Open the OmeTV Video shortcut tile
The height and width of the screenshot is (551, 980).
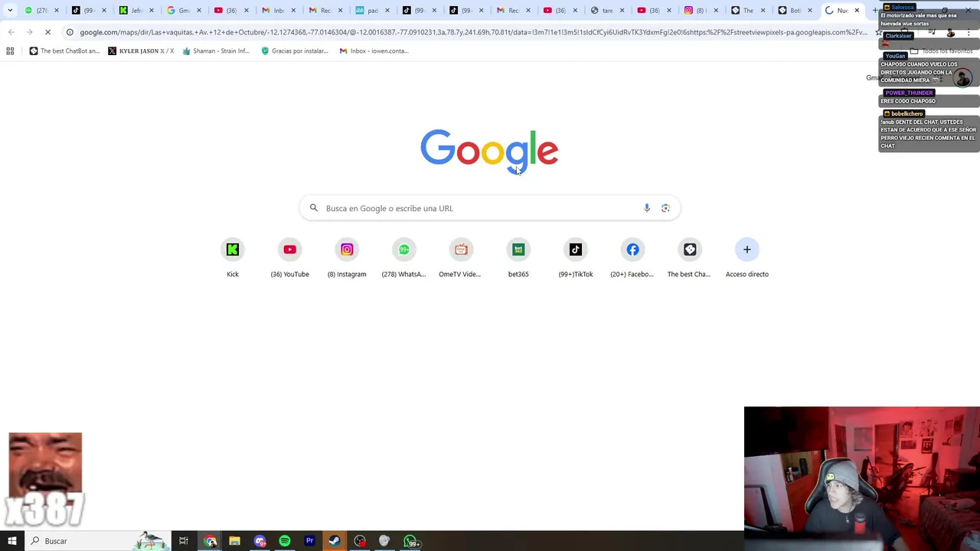[460, 258]
